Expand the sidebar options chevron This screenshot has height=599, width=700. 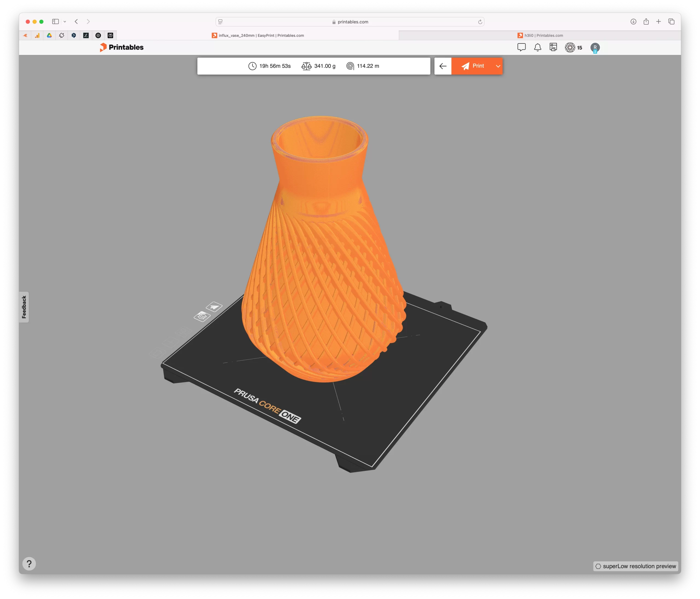[x=65, y=22]
